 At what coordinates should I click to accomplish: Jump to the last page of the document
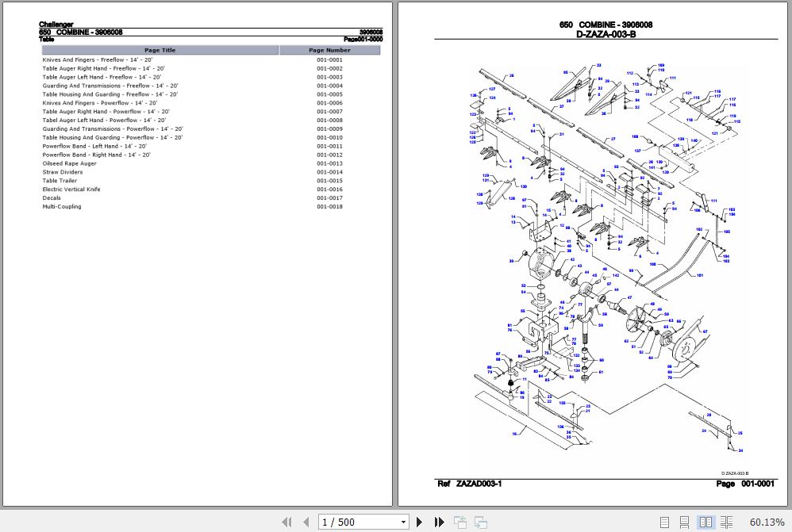pos(439,522)
